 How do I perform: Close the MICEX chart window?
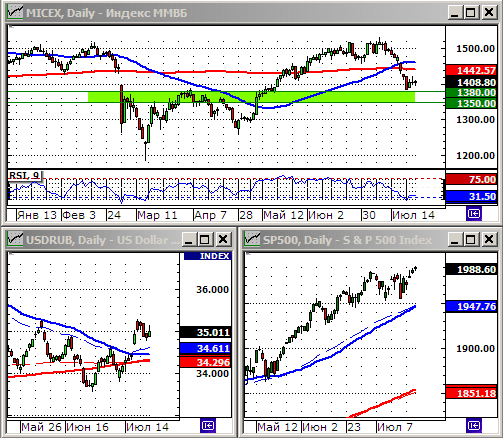tap(489, 13)
